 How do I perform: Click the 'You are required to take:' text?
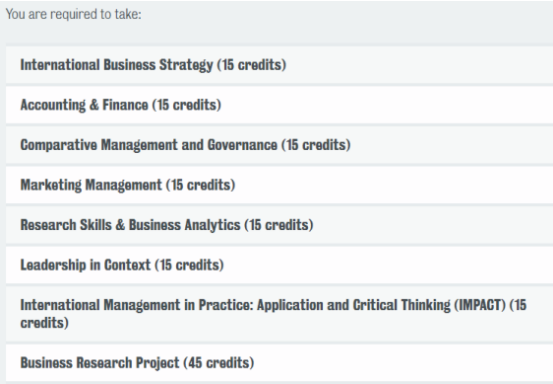[x=73, y=14]
